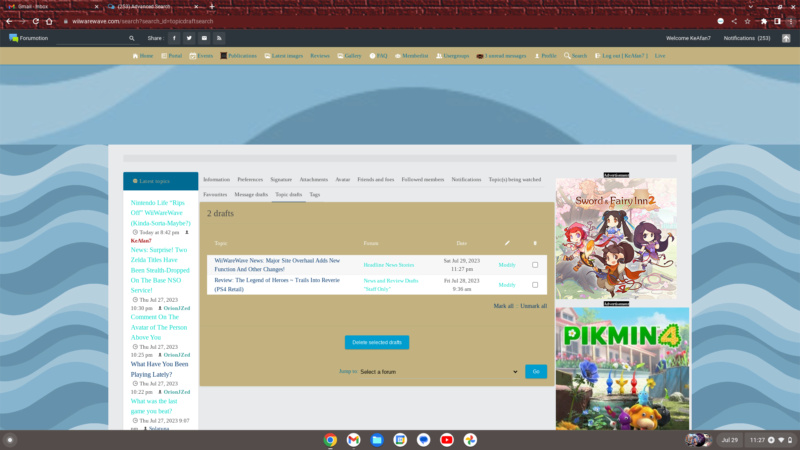Open the 'WiiWareWave News: Major Site Overhaul' draft topic

[277, 265]
